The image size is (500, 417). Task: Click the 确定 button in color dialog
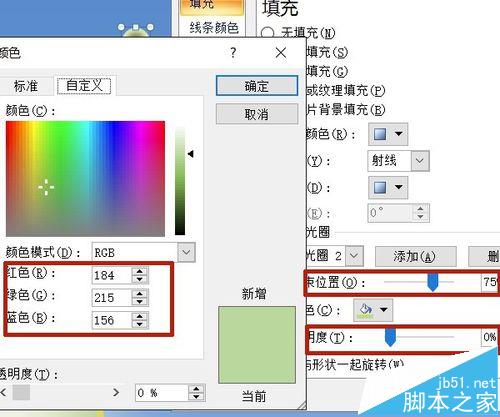(x=257, y=86)
